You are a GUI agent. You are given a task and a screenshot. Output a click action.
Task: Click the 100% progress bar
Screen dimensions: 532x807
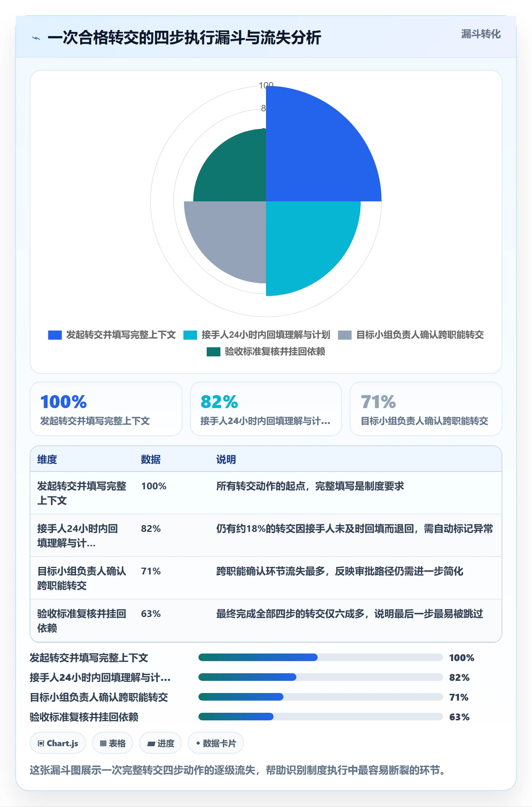[320, 657]
